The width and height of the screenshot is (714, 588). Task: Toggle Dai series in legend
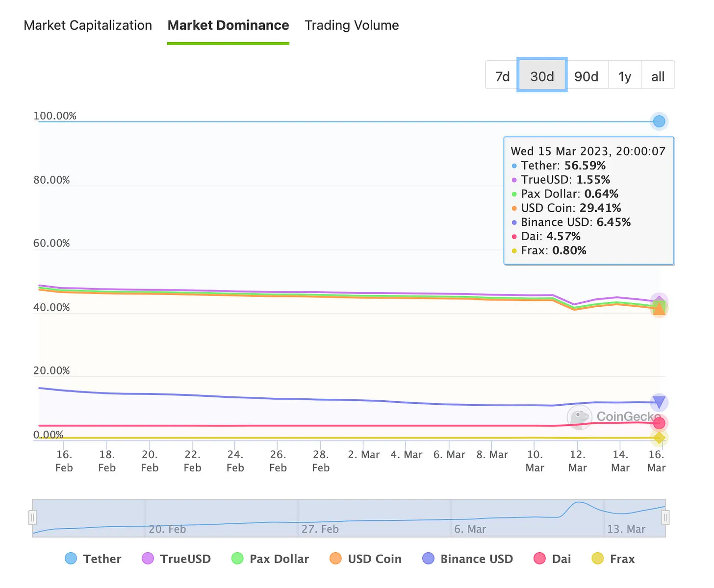point(552,559)
